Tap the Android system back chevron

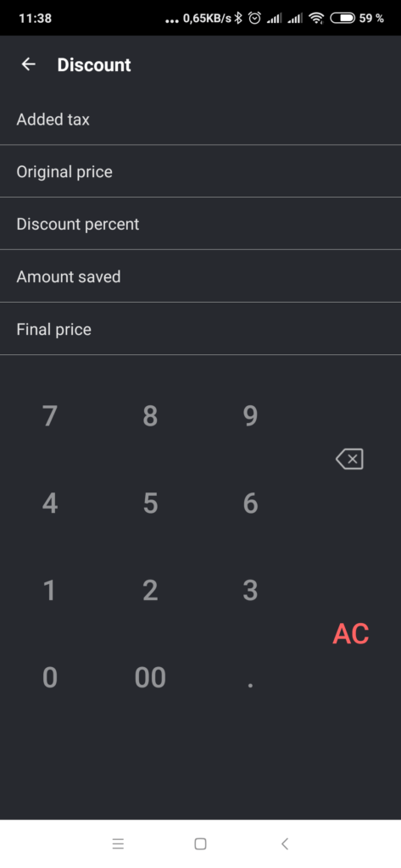point(285,843)
